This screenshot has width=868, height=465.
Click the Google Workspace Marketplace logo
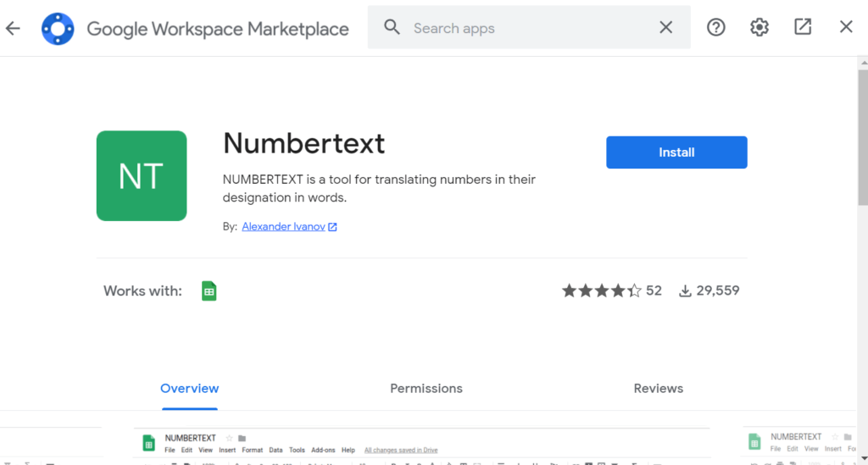pyautogui.click(x=58, y=29)
